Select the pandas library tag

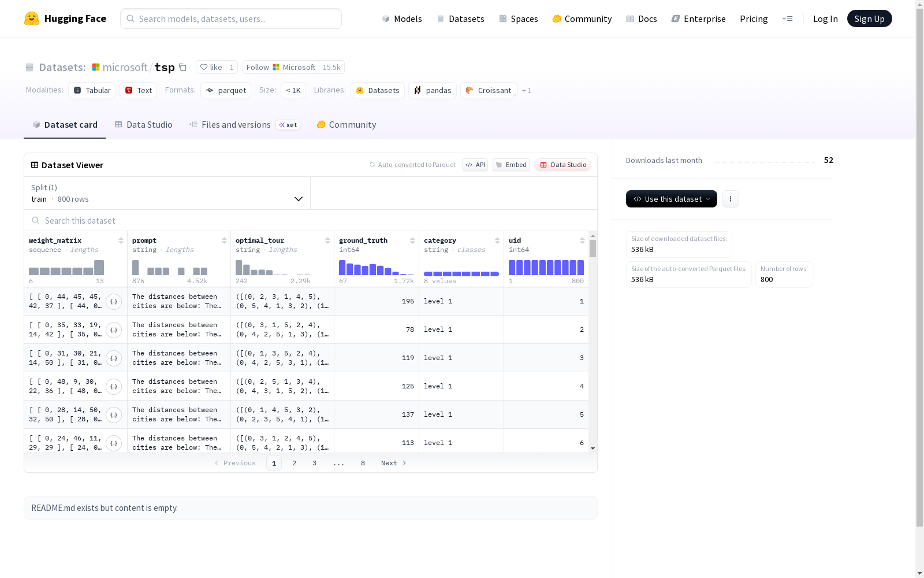pyautogui.click(x=433, y=90)
